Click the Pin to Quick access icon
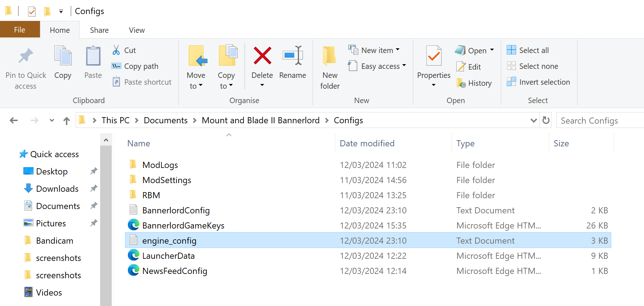 tap(26, 56)
